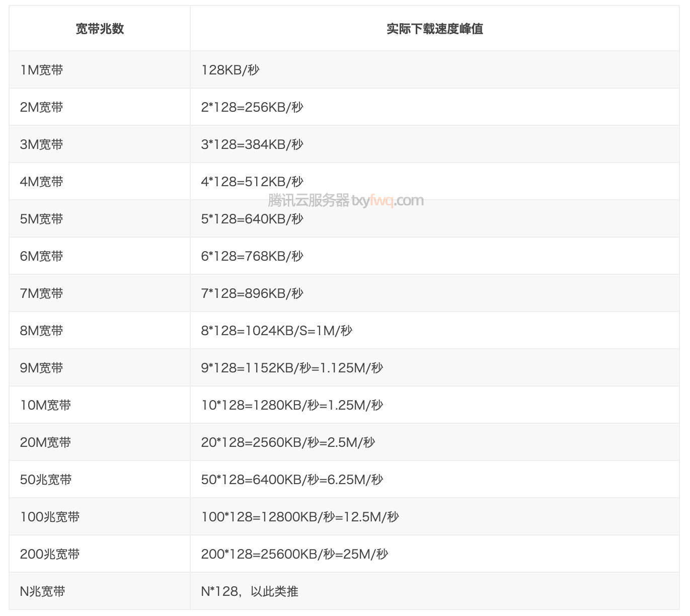This screenshot has width=690, height=616.
Task: Click the 20M宽带 row label
Action: point(45,442)
